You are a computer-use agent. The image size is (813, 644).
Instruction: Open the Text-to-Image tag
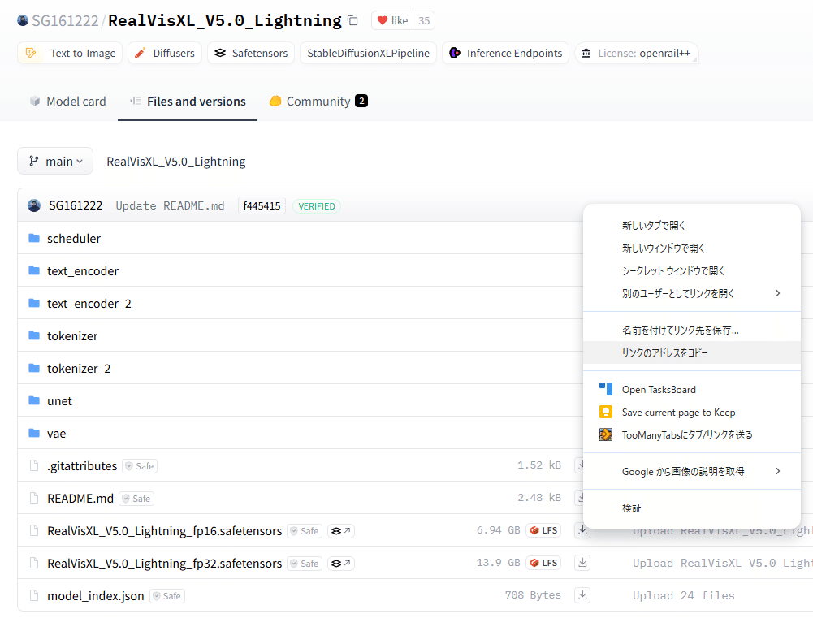[x=70, y=53]
